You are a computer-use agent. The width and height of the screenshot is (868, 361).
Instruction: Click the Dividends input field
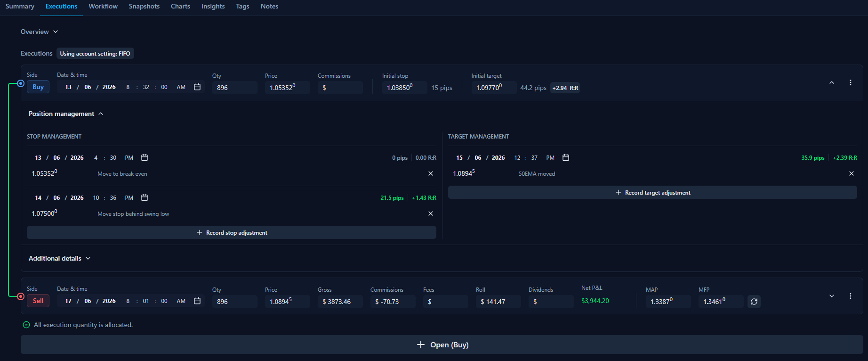(551, 302)
